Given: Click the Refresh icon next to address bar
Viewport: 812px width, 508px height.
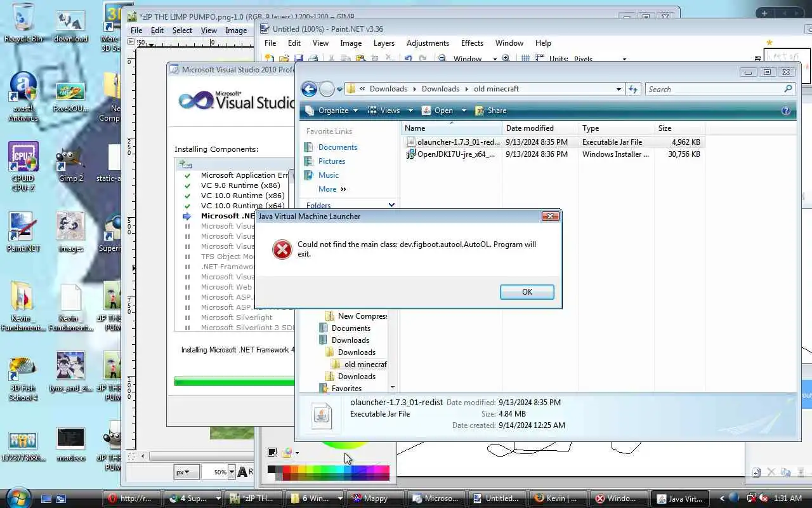Looking at the screenshot, I should point(632,90).
